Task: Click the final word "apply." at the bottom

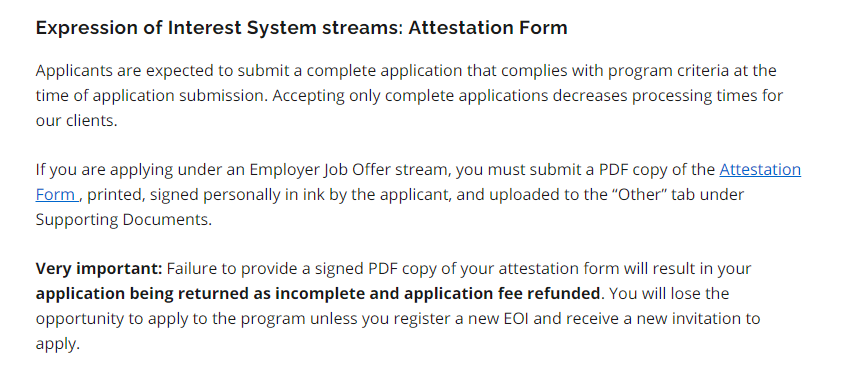Action: click(58, 343)
